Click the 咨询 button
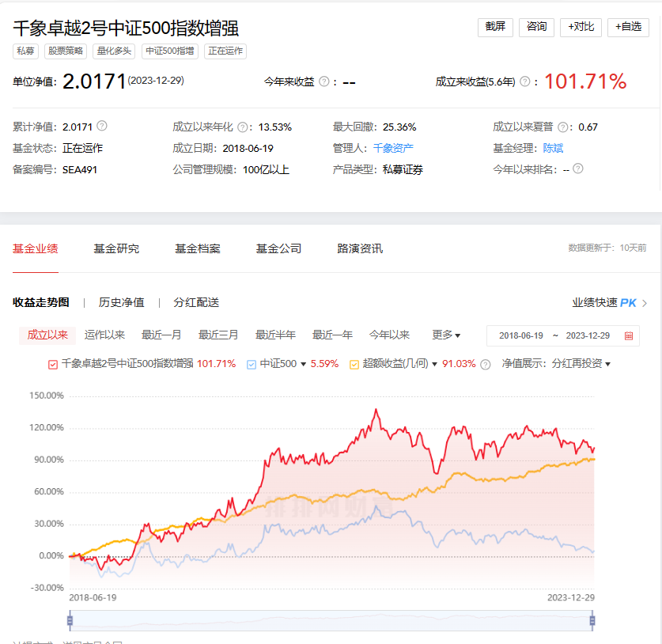662x644 pixels. point(536,28)
